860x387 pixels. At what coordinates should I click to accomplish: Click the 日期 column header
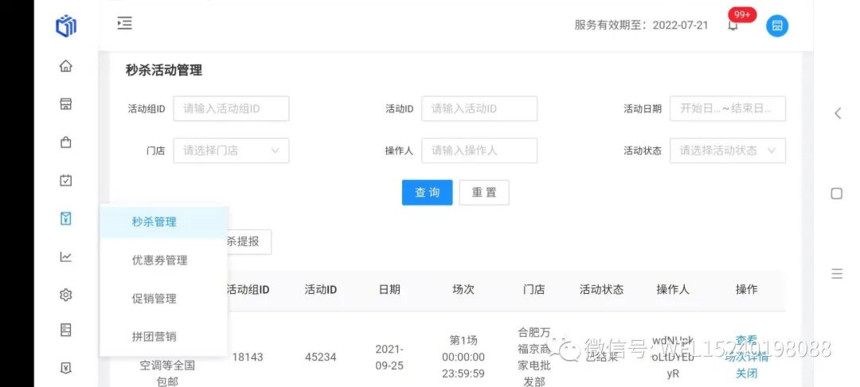click(389, 289)
